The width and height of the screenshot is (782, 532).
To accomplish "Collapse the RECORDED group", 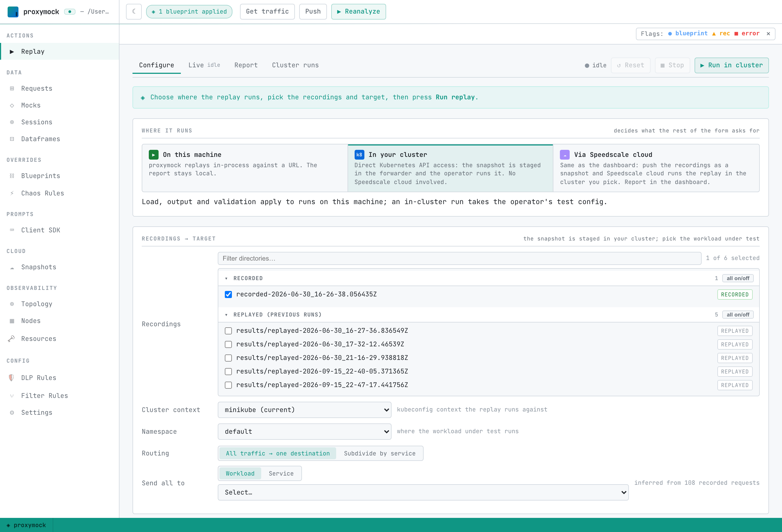I will coord(226,278).
